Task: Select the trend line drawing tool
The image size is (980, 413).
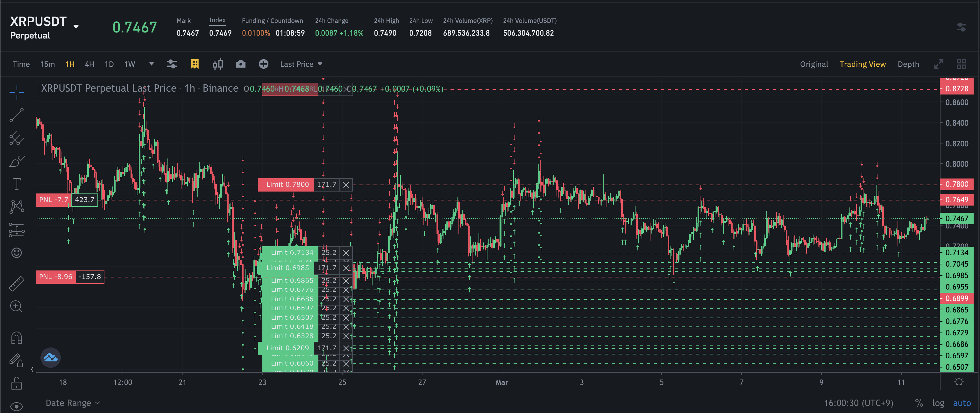Action: (16, 115)
